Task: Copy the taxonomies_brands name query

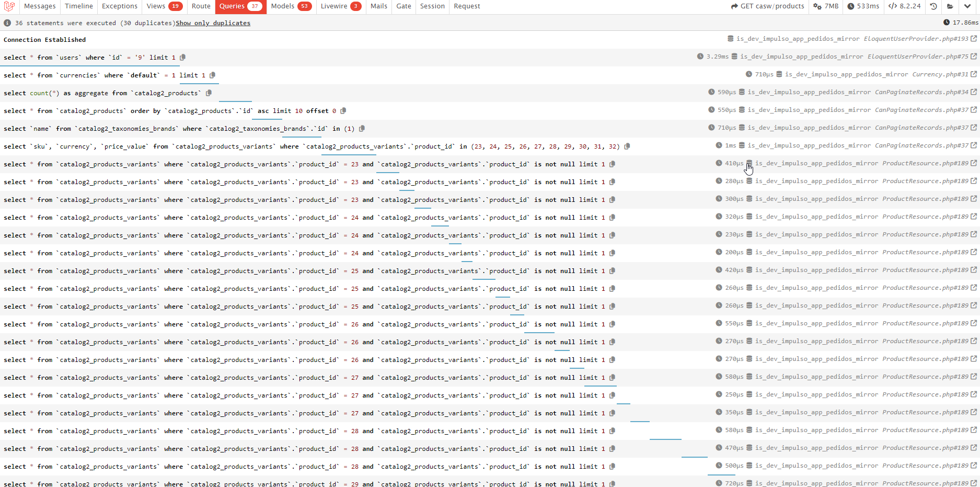Action: tap(362, 129)
